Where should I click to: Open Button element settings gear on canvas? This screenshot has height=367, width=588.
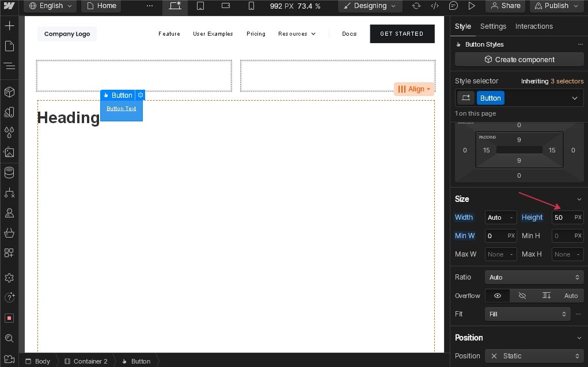(x=141, y=95)
